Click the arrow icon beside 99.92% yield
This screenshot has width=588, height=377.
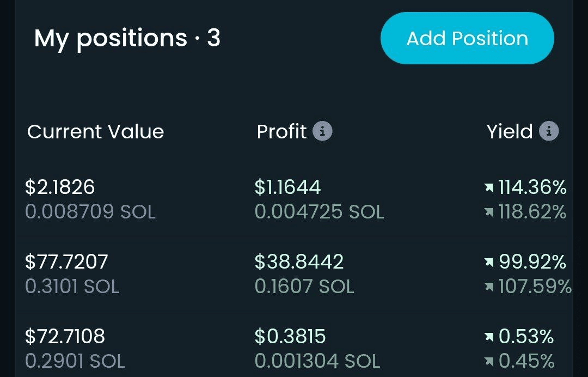(489, 263)
